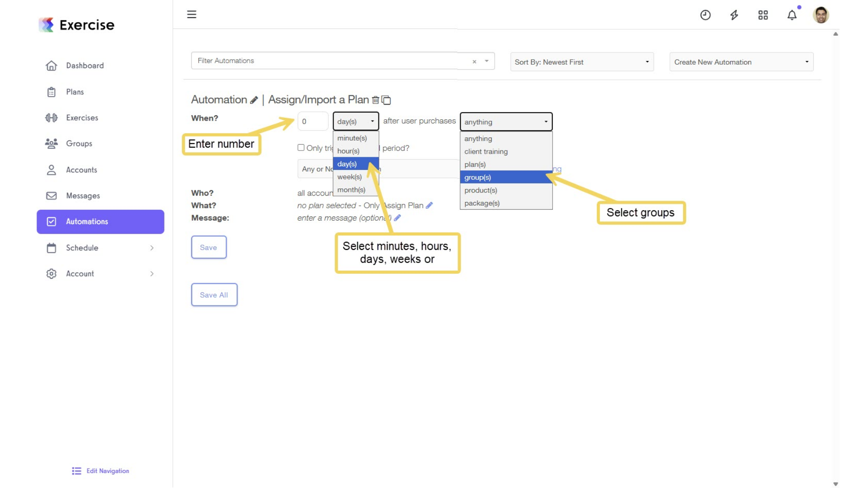The height and width of the screenshot is (488, 868).
Task: Click the Edit Navigation link
Action: coord(100,471)
